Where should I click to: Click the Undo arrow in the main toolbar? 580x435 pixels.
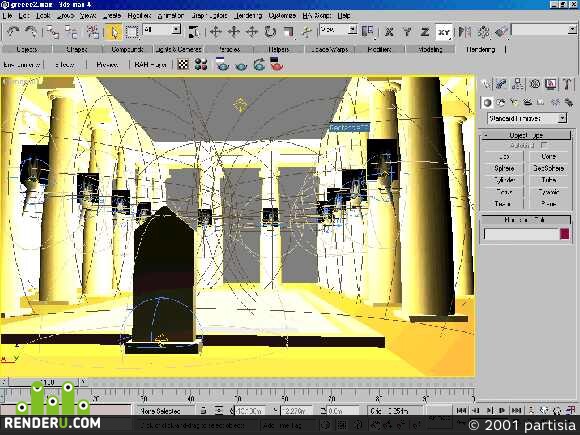(x=13, y=32)
